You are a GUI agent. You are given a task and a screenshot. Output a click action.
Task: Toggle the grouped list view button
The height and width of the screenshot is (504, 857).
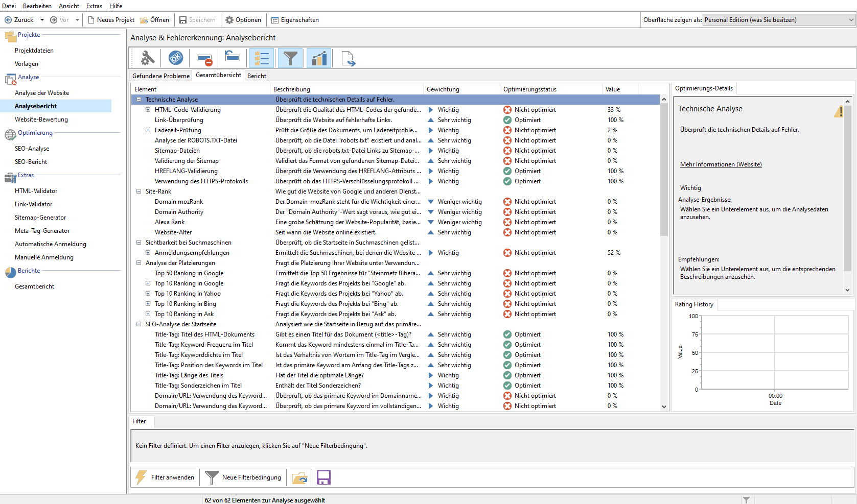(x=262, y=58)
